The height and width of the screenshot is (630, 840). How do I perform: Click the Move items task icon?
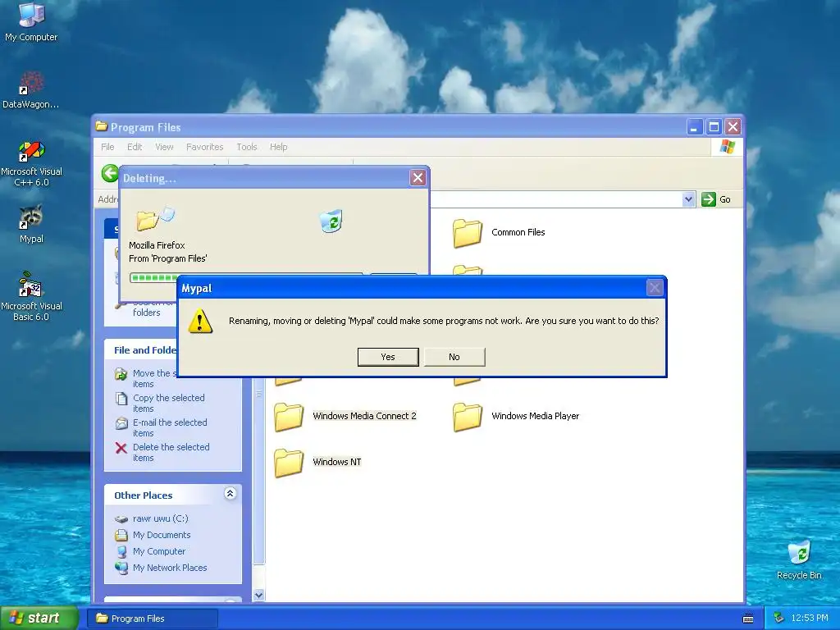(x=121, y=374)
